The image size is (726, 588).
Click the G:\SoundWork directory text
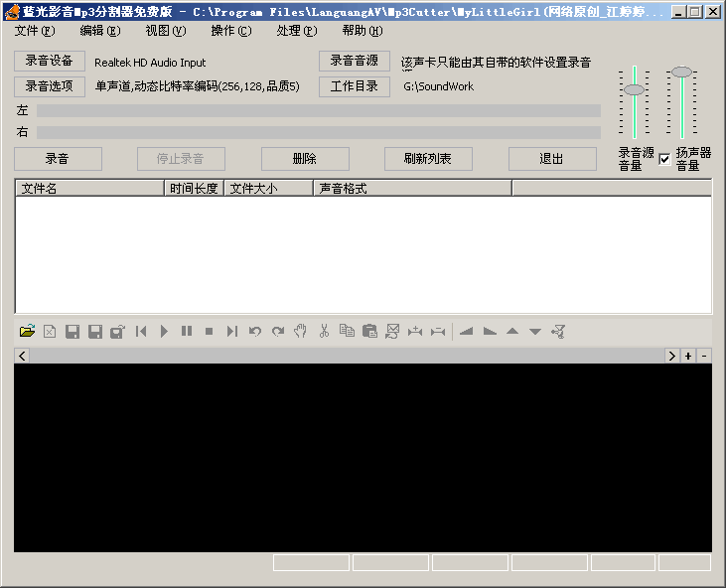point(438,86)
